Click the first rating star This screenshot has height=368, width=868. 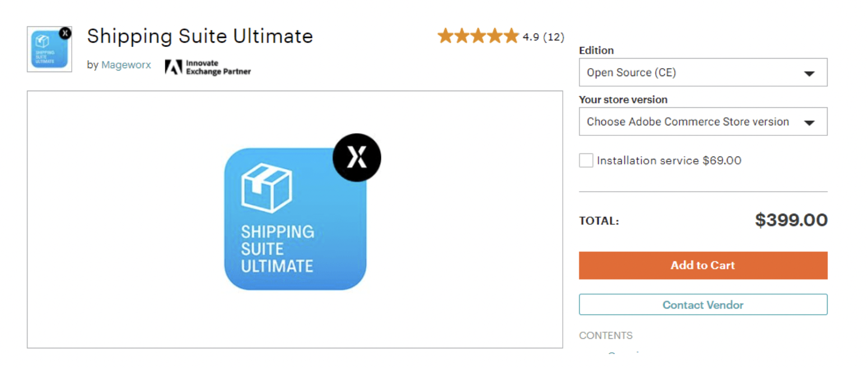click(446, 36)
